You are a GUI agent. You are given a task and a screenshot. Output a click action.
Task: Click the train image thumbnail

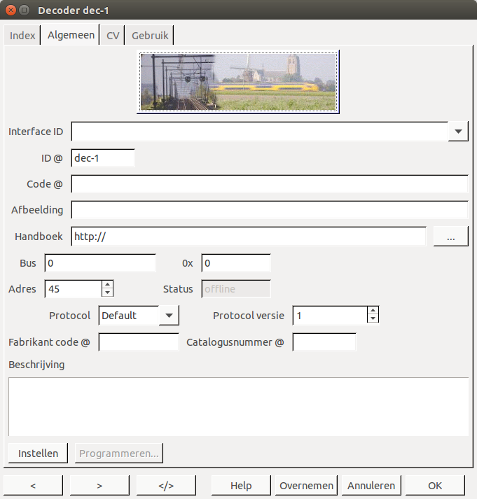[238, 82]
